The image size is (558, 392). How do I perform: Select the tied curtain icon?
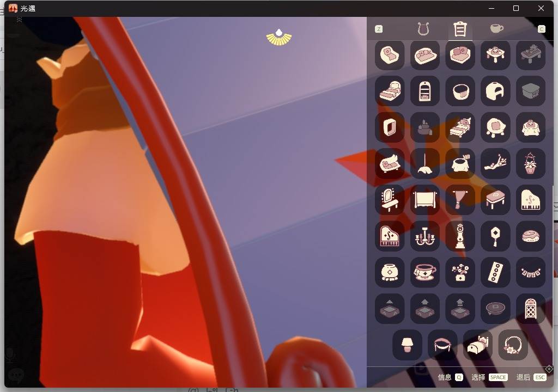460,200
